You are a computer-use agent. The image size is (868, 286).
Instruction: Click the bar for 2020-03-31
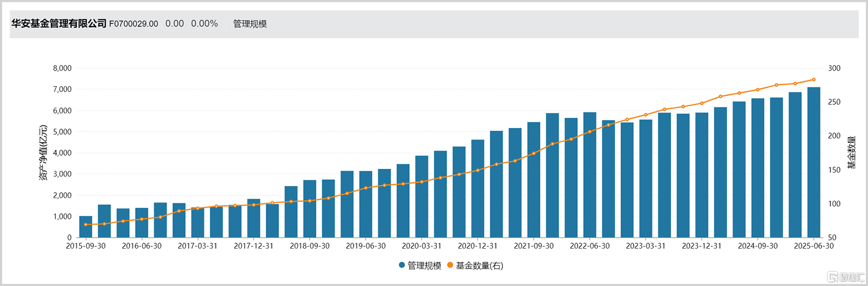pyautogui.click(x=422, y=197)
